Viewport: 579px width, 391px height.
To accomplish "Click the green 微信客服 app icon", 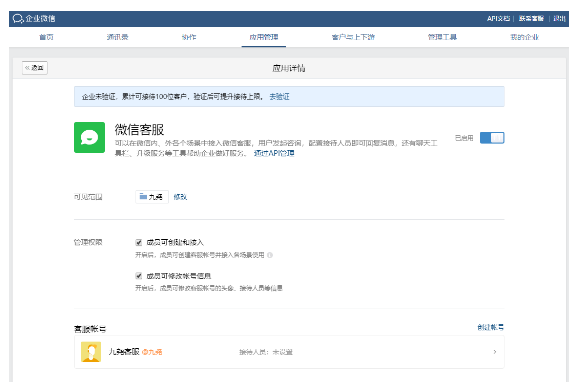I will coord(89,137).
